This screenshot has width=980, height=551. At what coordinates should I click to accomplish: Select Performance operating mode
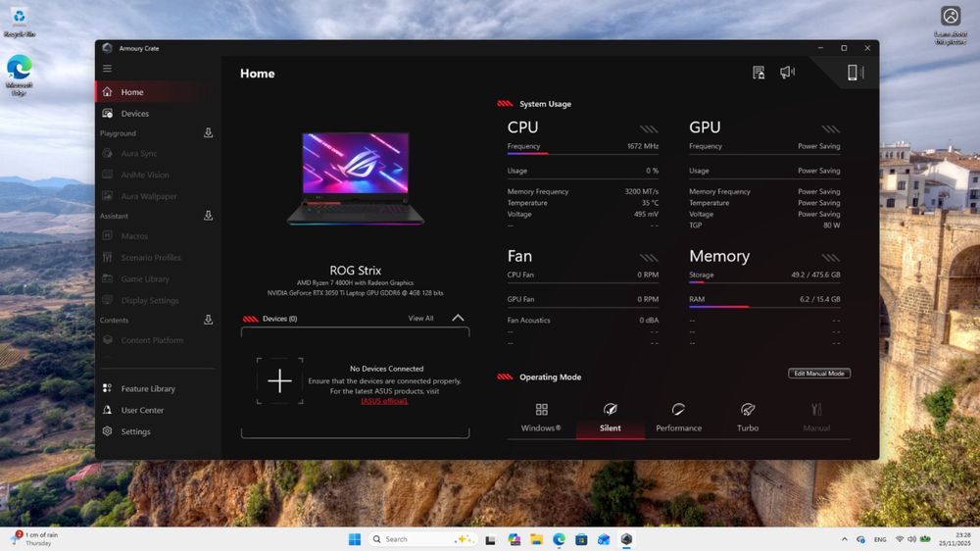679,418
